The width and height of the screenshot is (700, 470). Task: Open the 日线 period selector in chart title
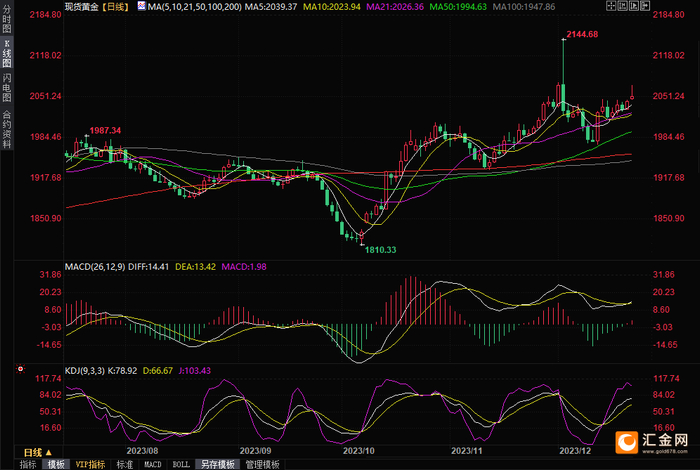pos(116,7)
